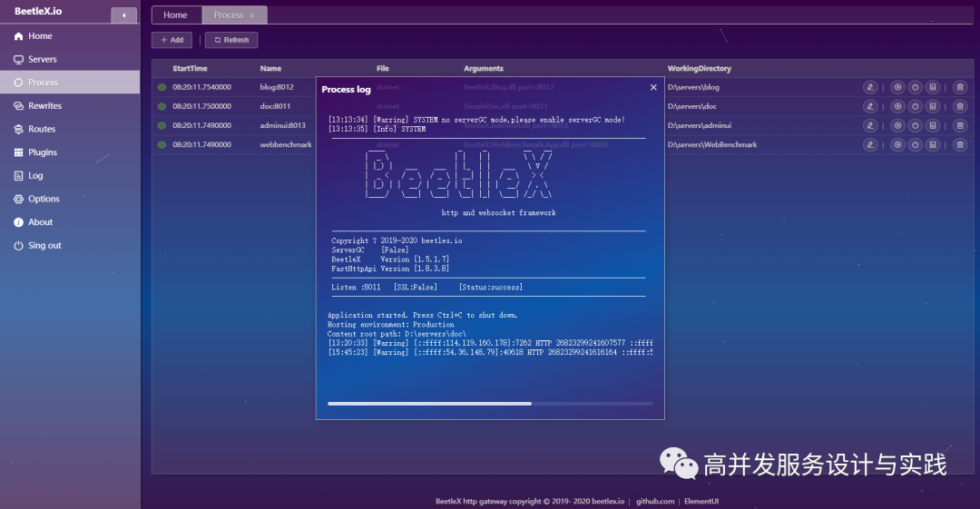Edit the webbenchmark process entry
980x509 pixels.
(x=870, y=144)
